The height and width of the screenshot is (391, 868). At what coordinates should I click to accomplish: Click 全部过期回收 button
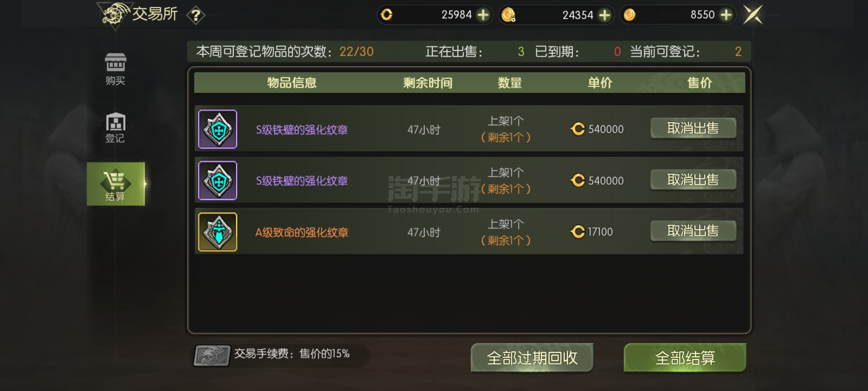point(532,358)
